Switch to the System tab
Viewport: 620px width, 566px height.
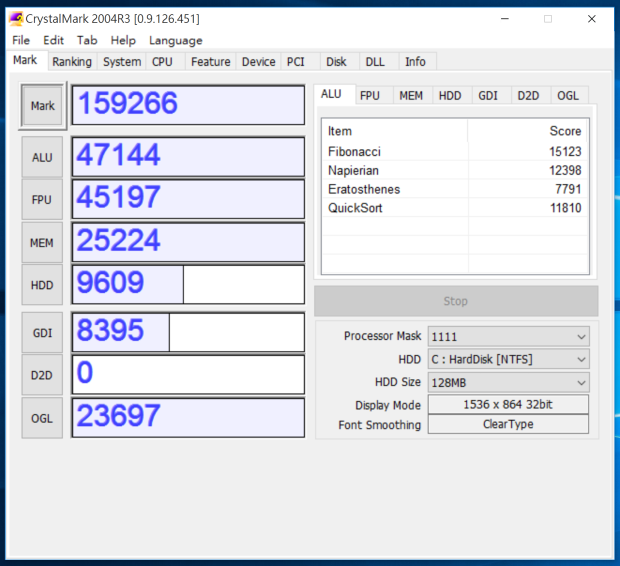[x=122, y=62]
